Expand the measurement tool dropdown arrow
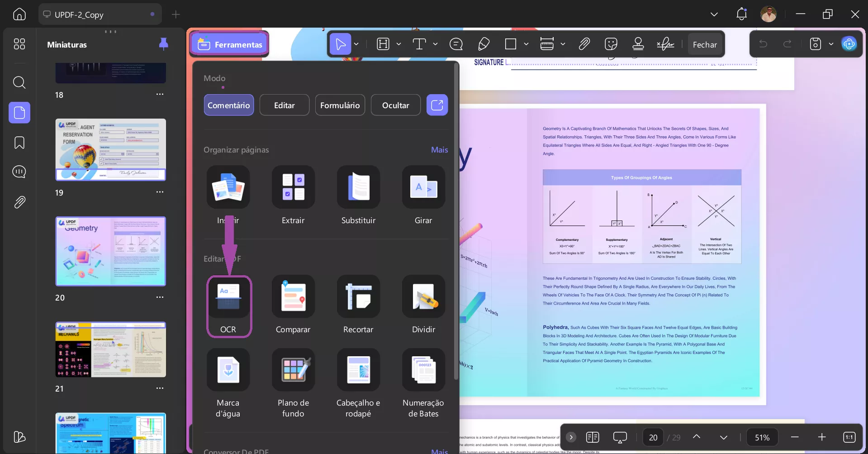Image resolution: width=868 pixels, height=454 pixels. tap(563, 44)
